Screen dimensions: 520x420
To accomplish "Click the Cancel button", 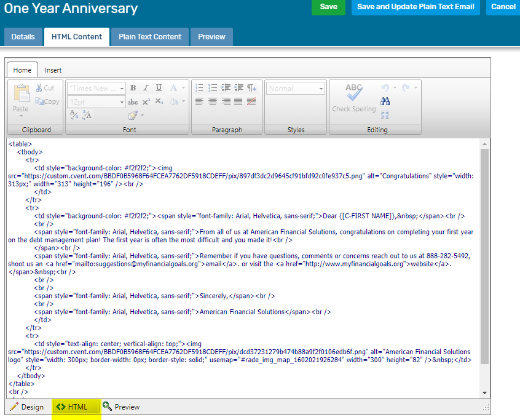I will coord(503,7).
